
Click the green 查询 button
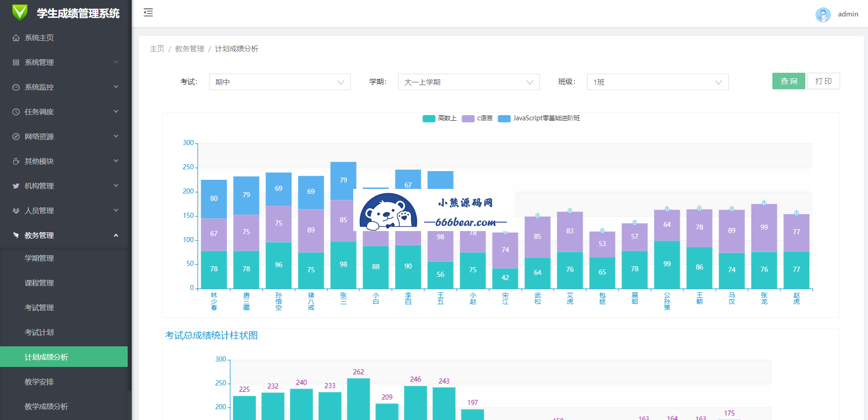(789, 81)
